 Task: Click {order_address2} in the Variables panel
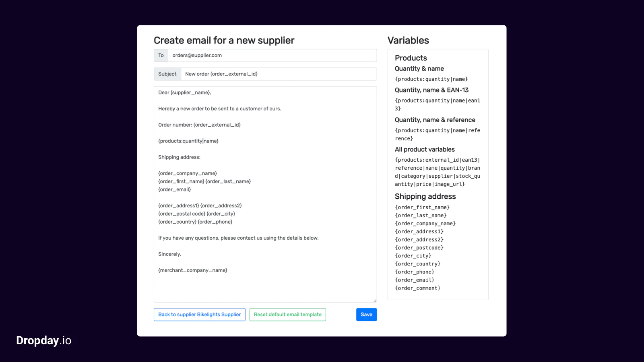(x=419, y=240)
